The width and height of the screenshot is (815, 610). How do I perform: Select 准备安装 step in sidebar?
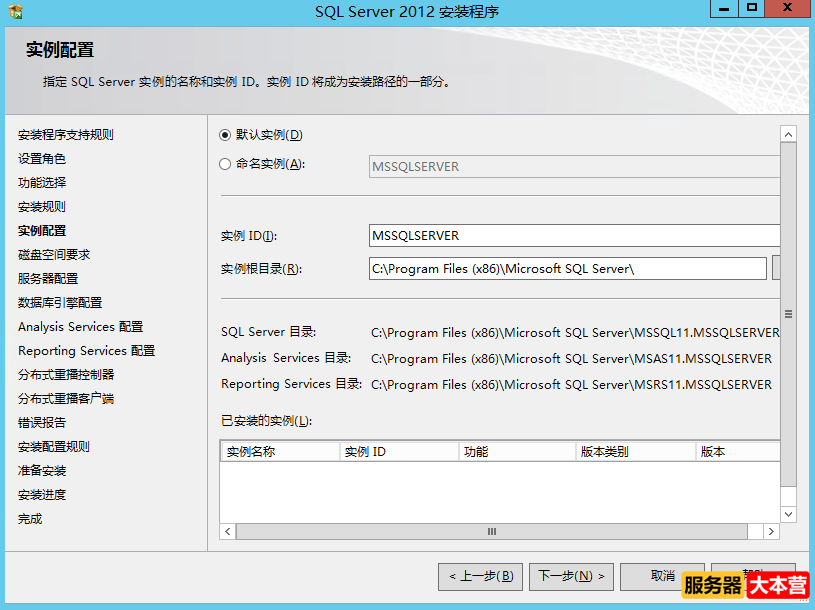(42, 471)
